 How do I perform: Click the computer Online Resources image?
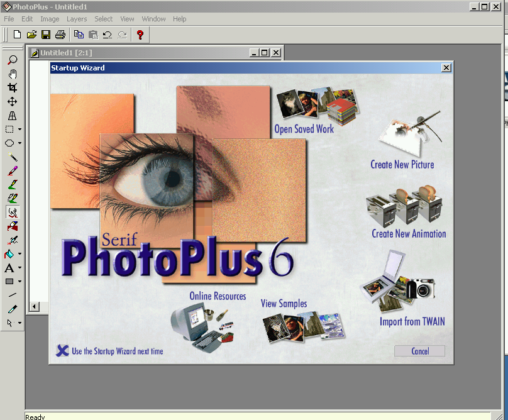click(202, 328)
